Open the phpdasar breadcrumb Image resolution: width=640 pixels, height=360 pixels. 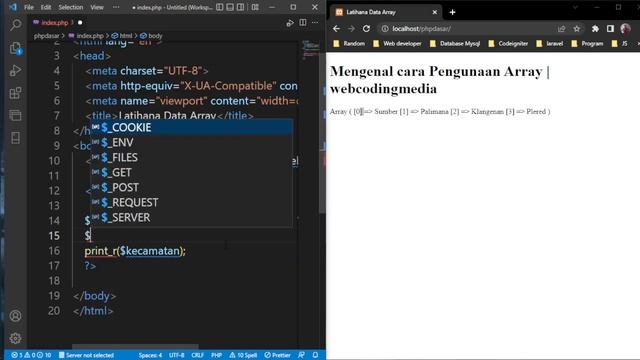[x=47, y=36]
